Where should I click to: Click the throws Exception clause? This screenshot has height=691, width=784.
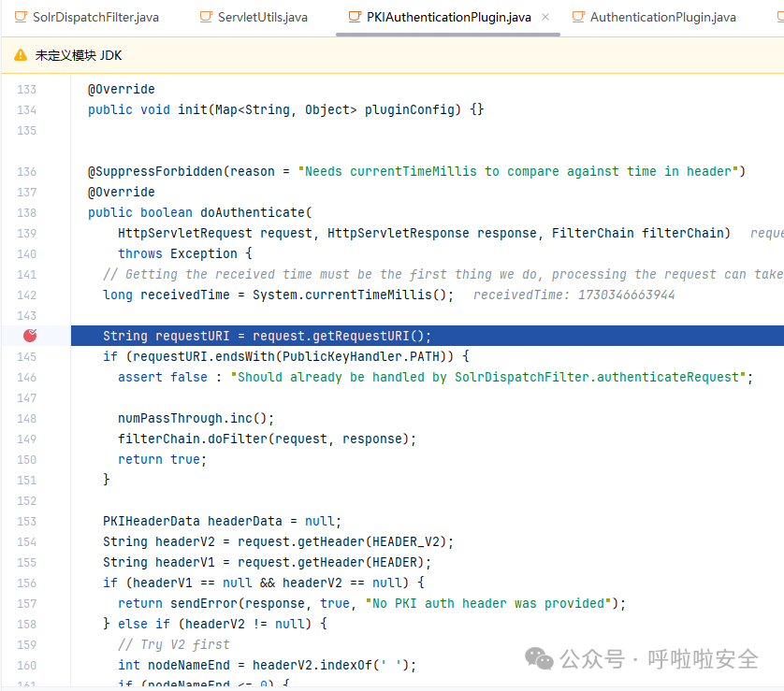(x=178, y=253)
